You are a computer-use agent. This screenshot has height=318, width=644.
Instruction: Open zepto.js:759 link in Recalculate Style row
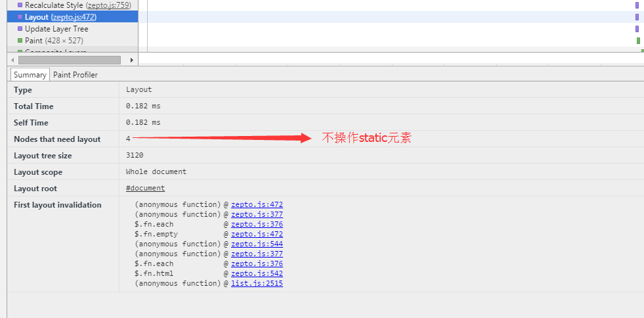coord(108,5)
